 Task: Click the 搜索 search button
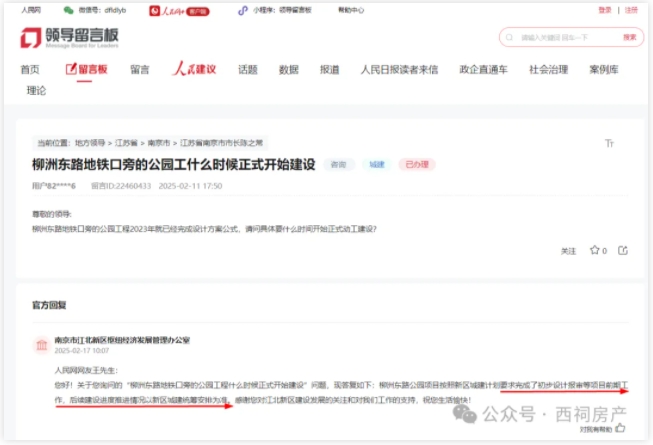pos(629,37)
